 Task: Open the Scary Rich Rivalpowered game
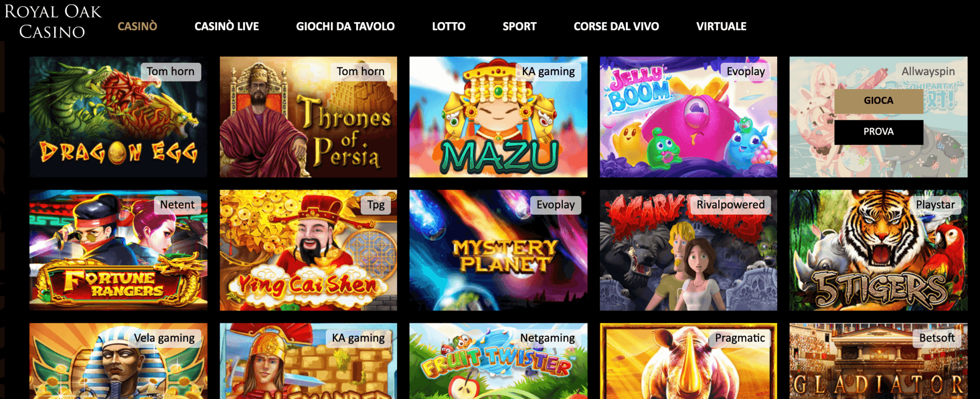tap(689, 250)
